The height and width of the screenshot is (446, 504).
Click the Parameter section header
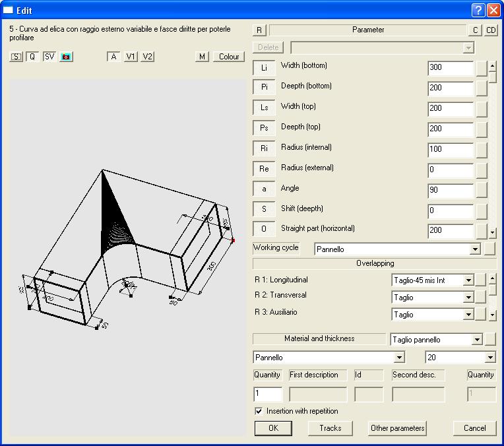(367, 30)
